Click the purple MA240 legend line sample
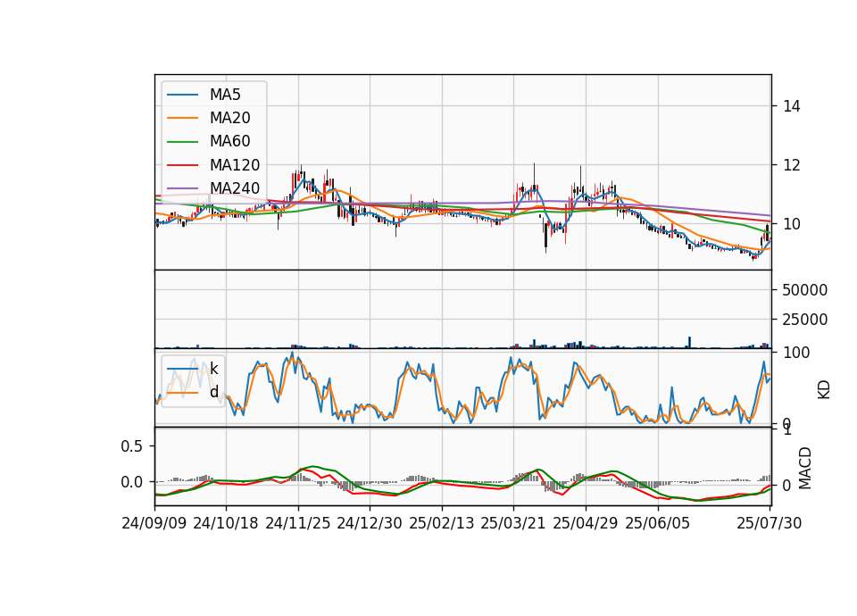This screenshot has width=857, height=616. 182,188
